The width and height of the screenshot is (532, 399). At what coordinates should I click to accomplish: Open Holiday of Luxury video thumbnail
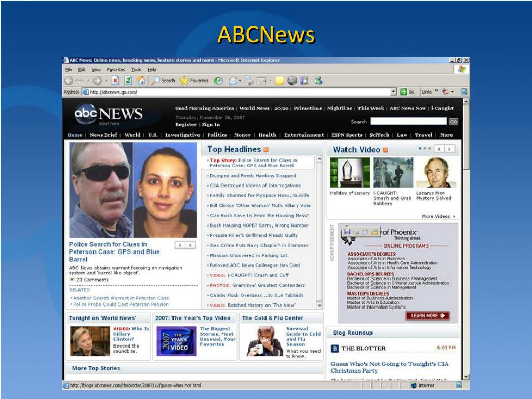click(x=350, y=172)
